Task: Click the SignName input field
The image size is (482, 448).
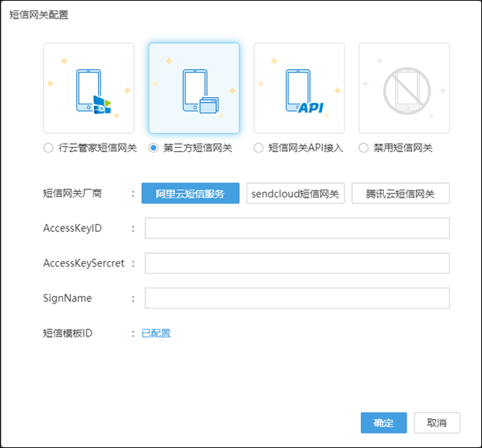Action: click(296, 299)
